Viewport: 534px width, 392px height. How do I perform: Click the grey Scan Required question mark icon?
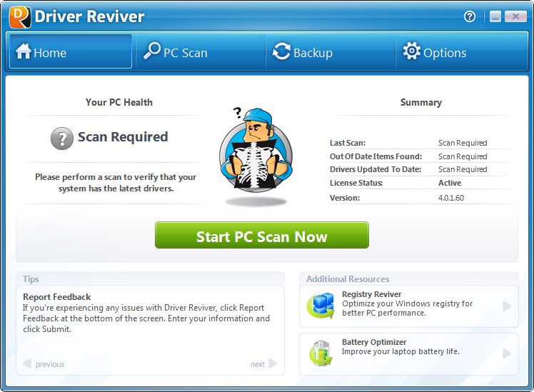(62, 139)
